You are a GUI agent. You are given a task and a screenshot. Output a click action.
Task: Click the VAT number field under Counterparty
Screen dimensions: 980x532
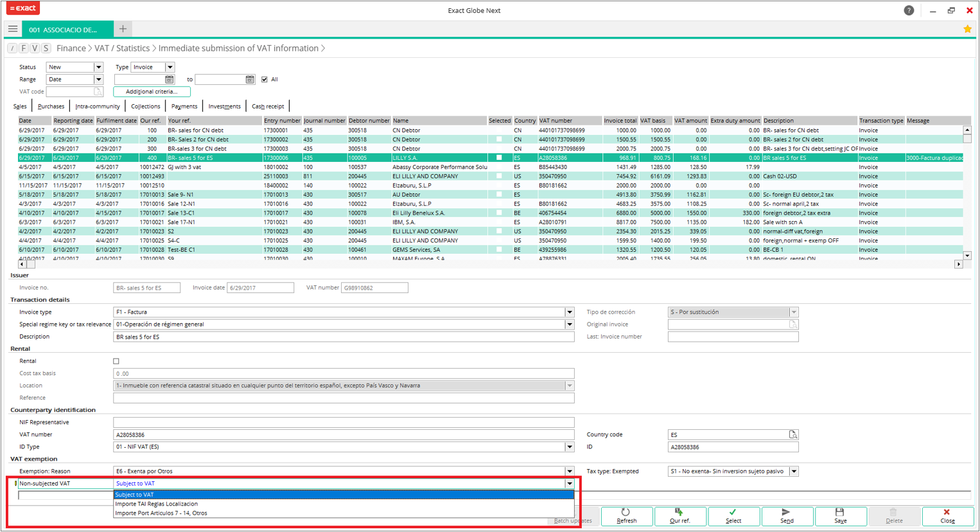point(344,435)
